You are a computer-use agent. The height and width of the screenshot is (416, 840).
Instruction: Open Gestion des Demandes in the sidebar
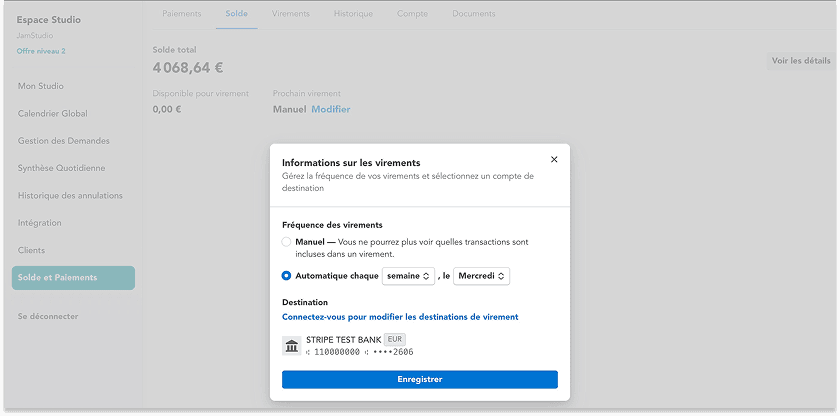point(64,141)
